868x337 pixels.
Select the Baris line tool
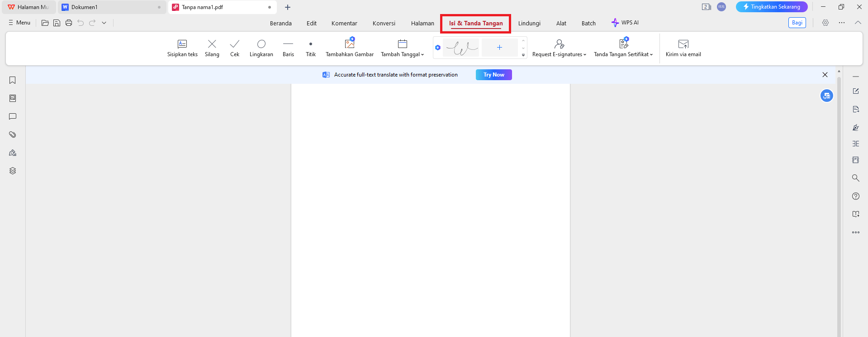coord(288,48)
